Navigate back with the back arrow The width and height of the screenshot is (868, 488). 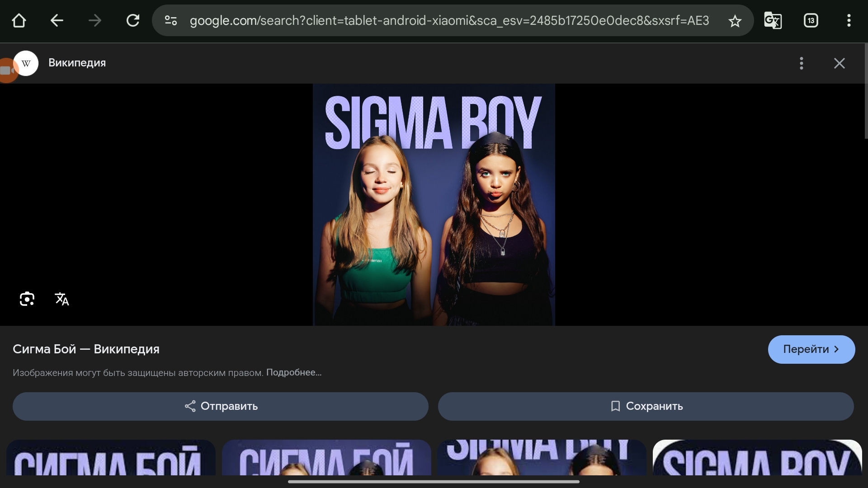click(57, 21)
